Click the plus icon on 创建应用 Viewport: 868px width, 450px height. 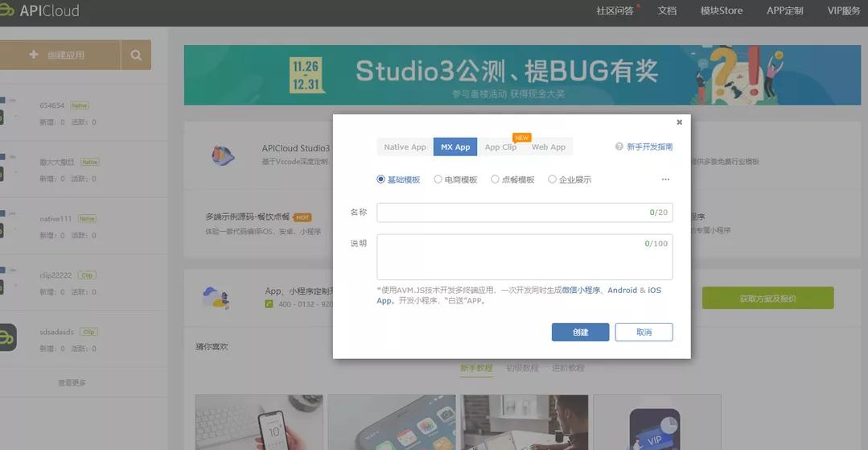tap(34, 55)
